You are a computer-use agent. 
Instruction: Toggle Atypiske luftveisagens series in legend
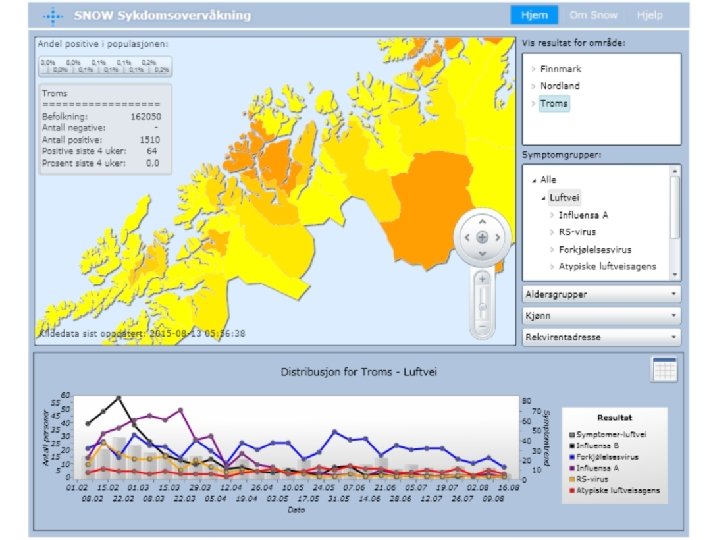[614, 490]
